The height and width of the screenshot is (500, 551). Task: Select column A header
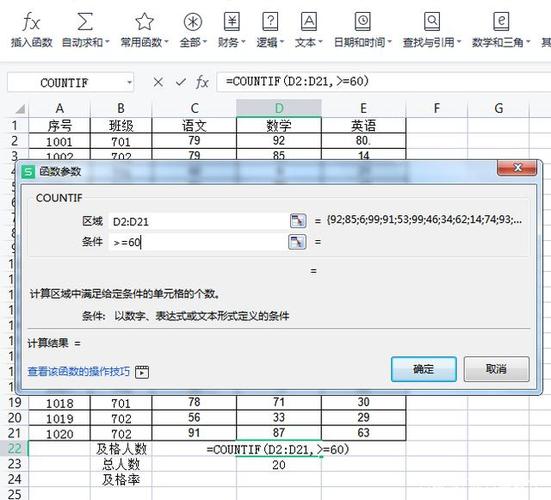(x=59, y=108)
